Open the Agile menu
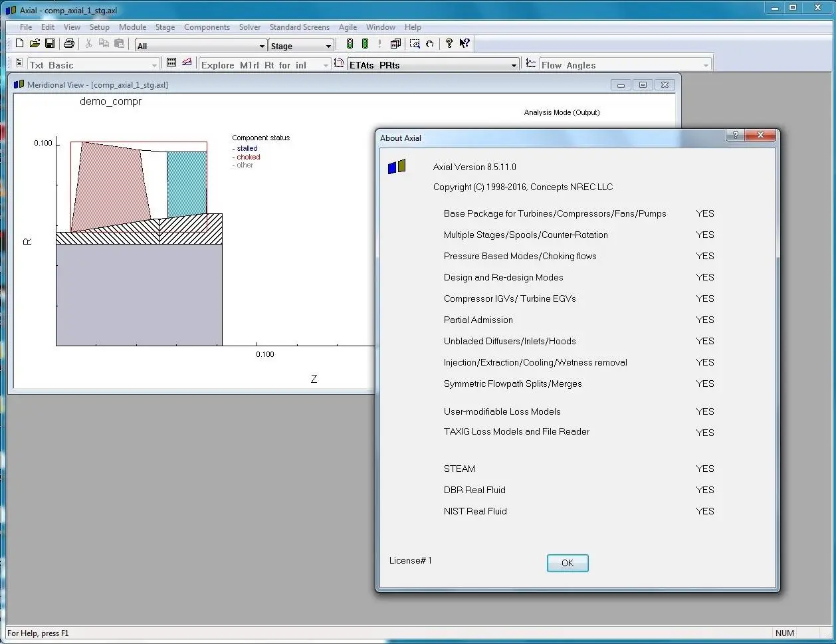The image size is (836, 644). [x=348, y=27]
